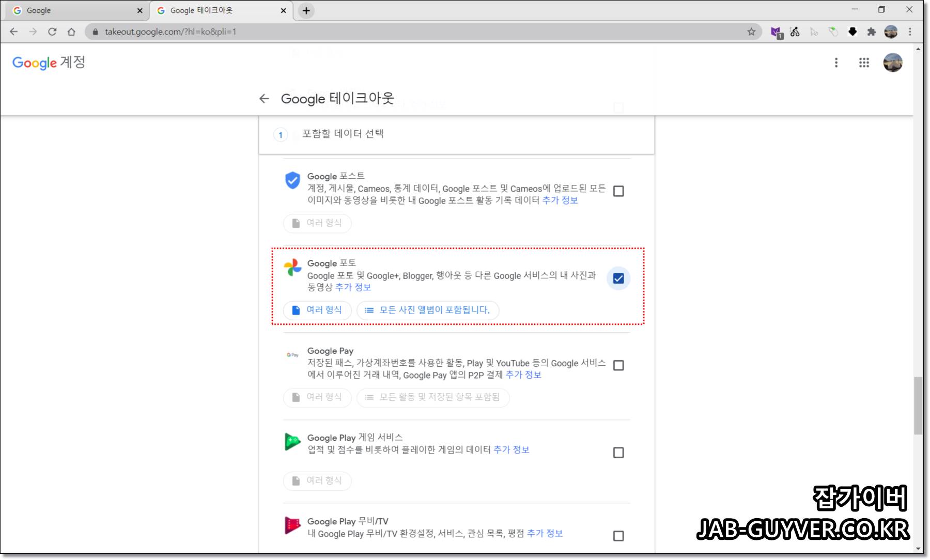The height and width of the screenshot is (560, 930).
Task: Switch to the Google tab
Action: pyautogui.click(x=76, y=10)
